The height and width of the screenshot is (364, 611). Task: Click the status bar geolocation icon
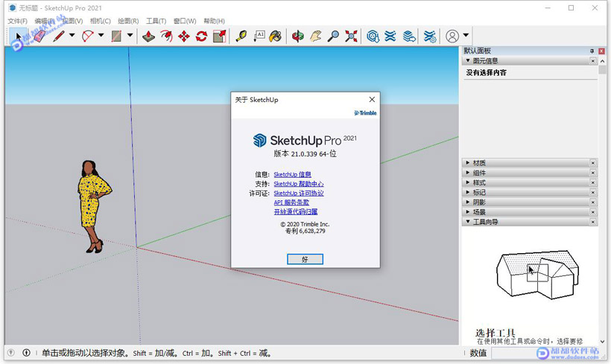[x=11, y=353]
